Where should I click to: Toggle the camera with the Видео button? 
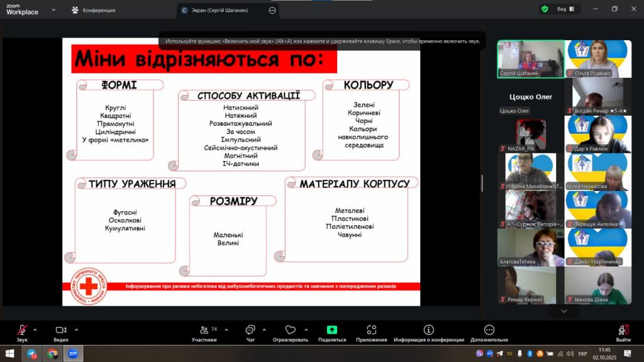click(61, 331)
